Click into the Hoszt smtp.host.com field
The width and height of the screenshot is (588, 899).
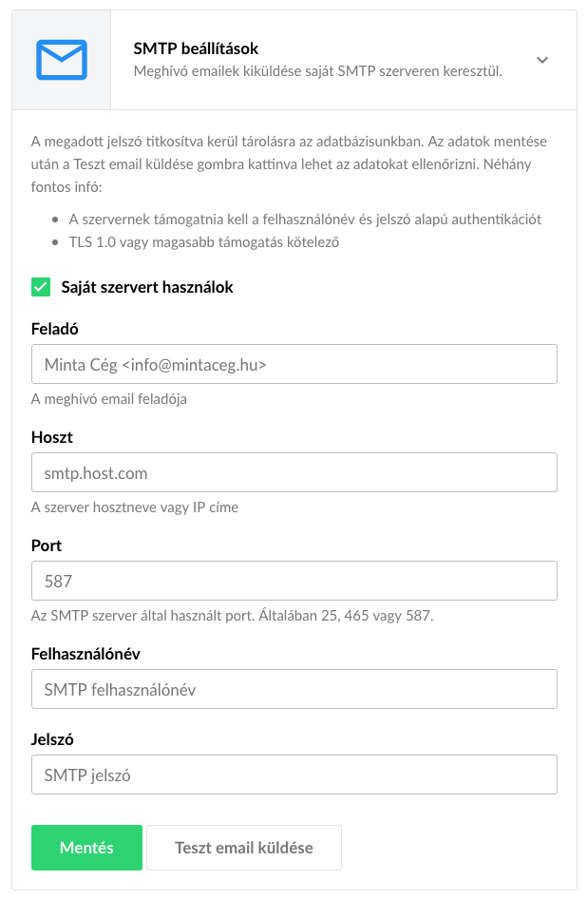[294, 472]
